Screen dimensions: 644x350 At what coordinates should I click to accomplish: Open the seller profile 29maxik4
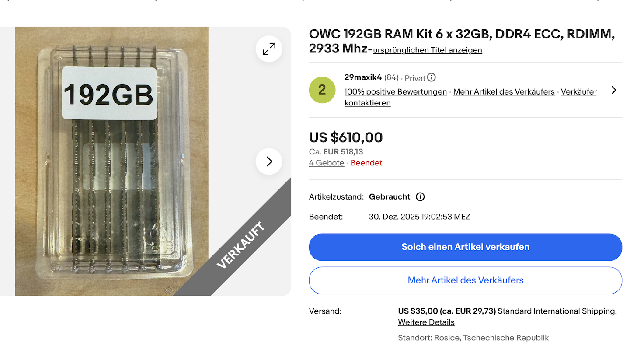pos(362,77)
